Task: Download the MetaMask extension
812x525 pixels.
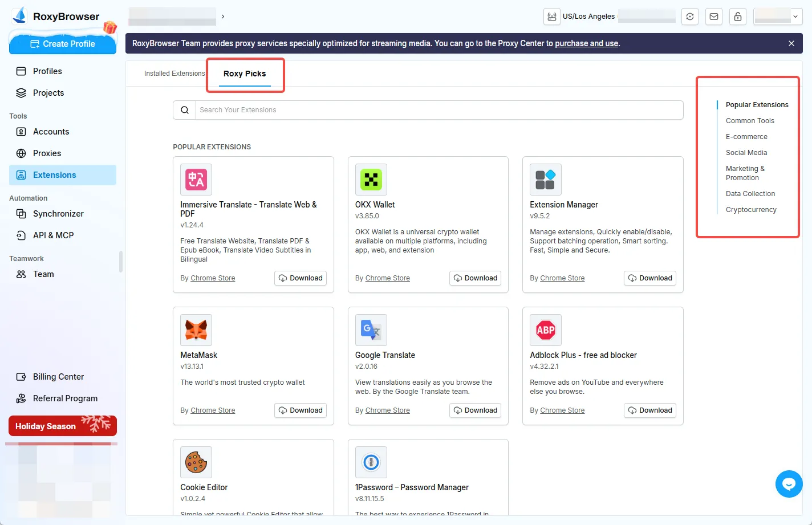Action: [301, 410]
